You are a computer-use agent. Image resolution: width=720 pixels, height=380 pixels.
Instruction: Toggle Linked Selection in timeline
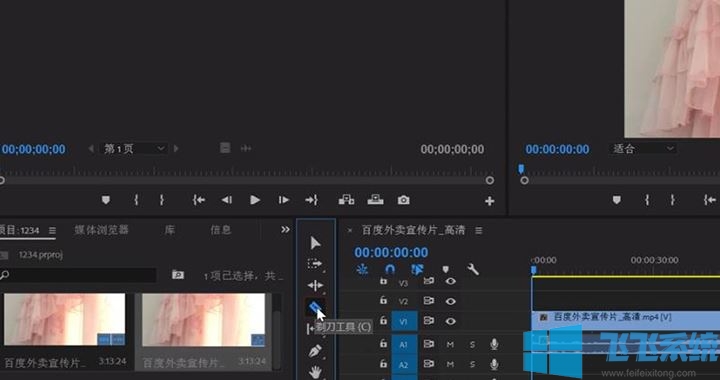[x=417, y=269]
